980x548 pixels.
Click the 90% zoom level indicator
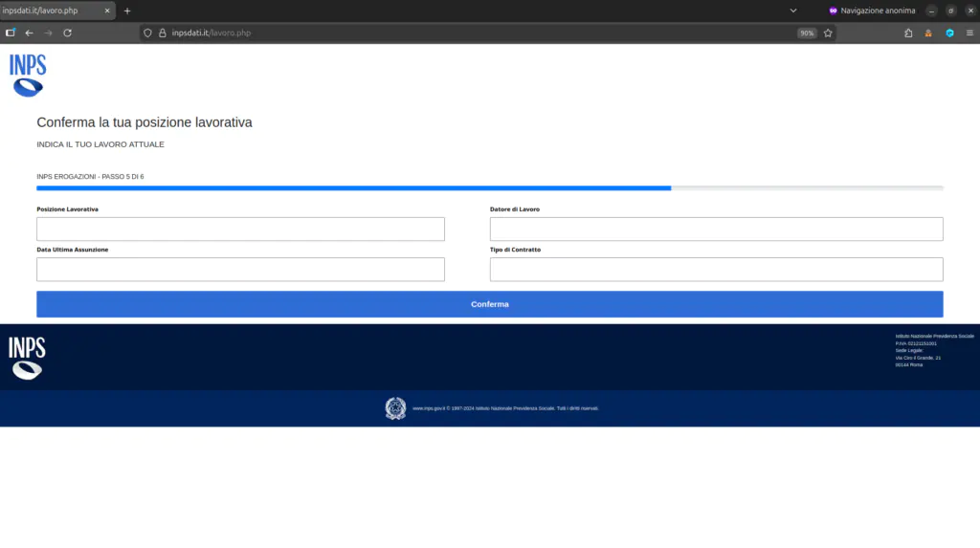(807, 33)
